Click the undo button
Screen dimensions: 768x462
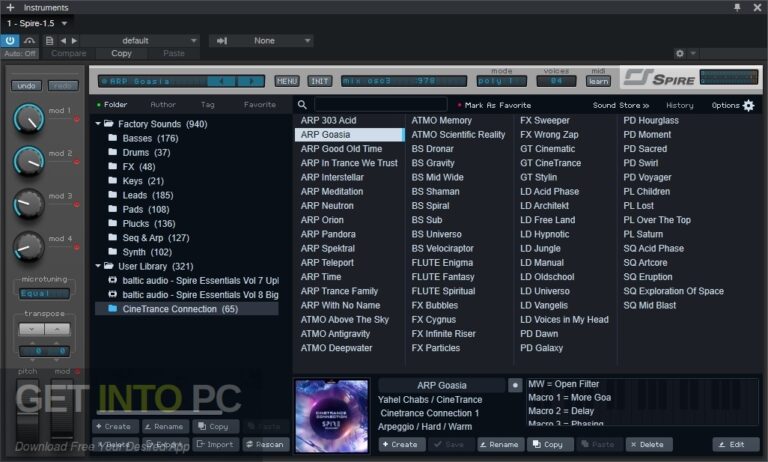pyautogui.click(x=26, y=86)
